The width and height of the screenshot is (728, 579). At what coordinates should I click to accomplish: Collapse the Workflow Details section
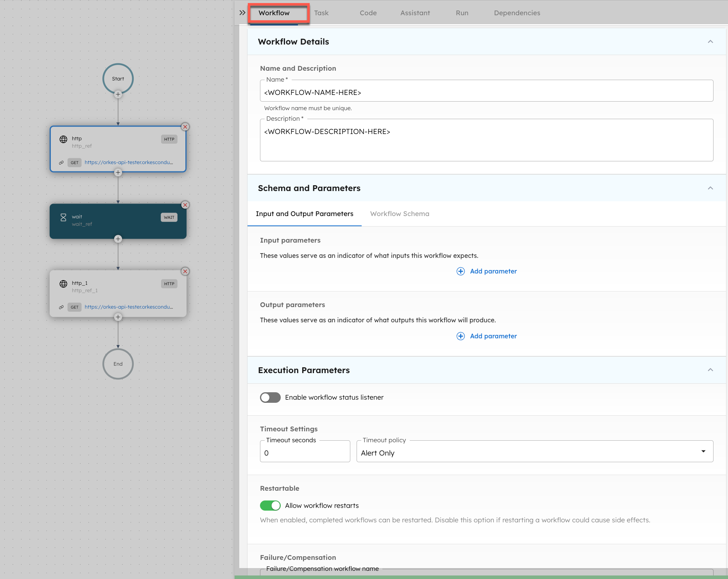click(710, 41)
